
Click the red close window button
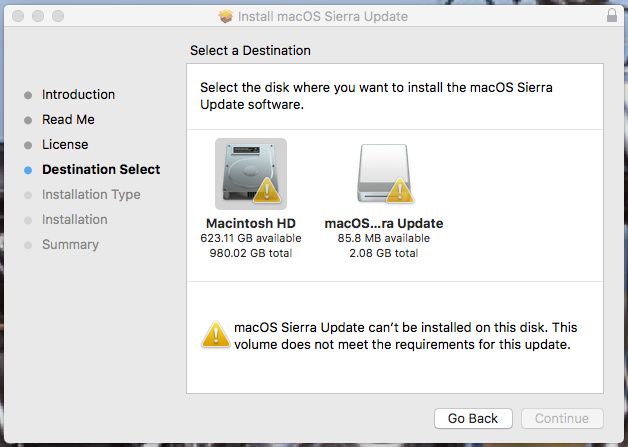click(x=16, y=17)
